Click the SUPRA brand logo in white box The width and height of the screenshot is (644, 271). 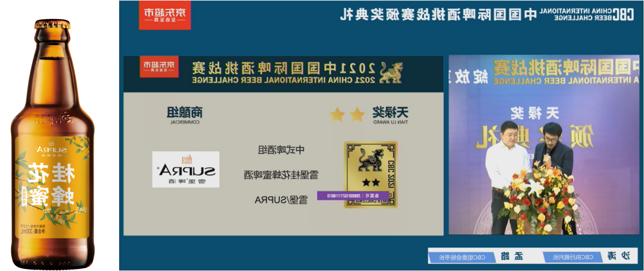click(x=186, y=170)
